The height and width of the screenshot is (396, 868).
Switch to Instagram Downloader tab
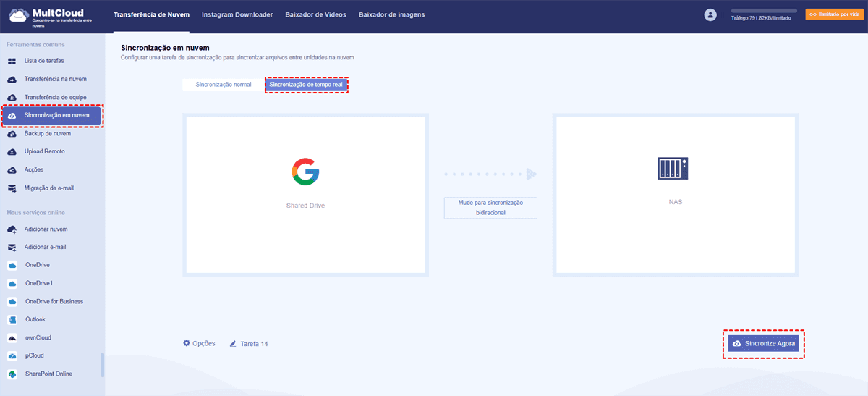237,14
